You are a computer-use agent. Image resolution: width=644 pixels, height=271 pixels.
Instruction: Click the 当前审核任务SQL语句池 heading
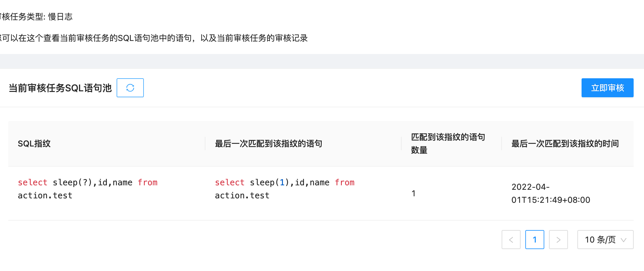60,88
